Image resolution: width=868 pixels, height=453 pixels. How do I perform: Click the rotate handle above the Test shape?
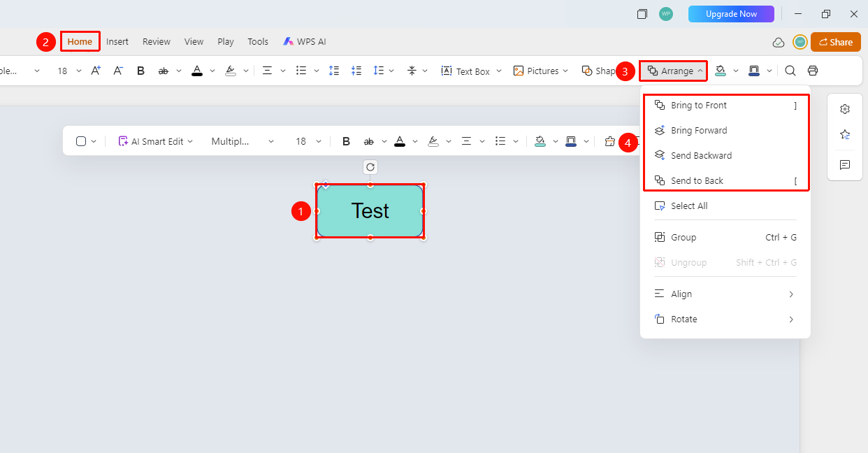[370, 167]
